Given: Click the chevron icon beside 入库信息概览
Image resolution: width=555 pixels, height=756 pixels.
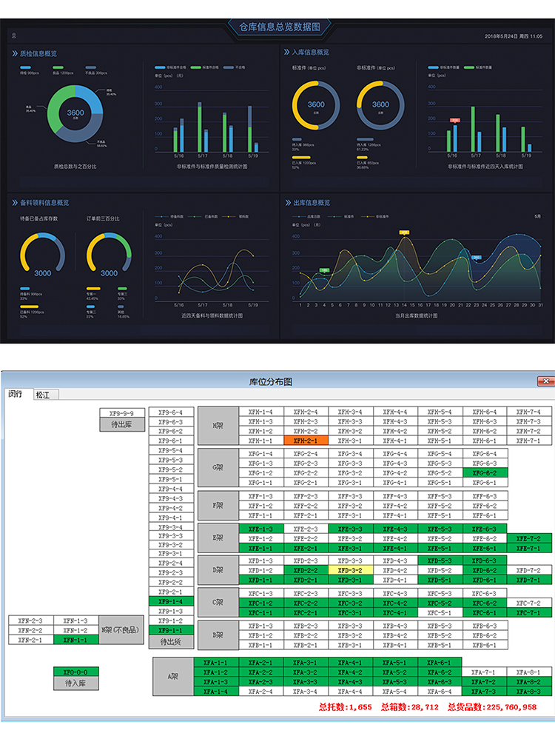Looking at the screenshot, I should click(286, 53).
